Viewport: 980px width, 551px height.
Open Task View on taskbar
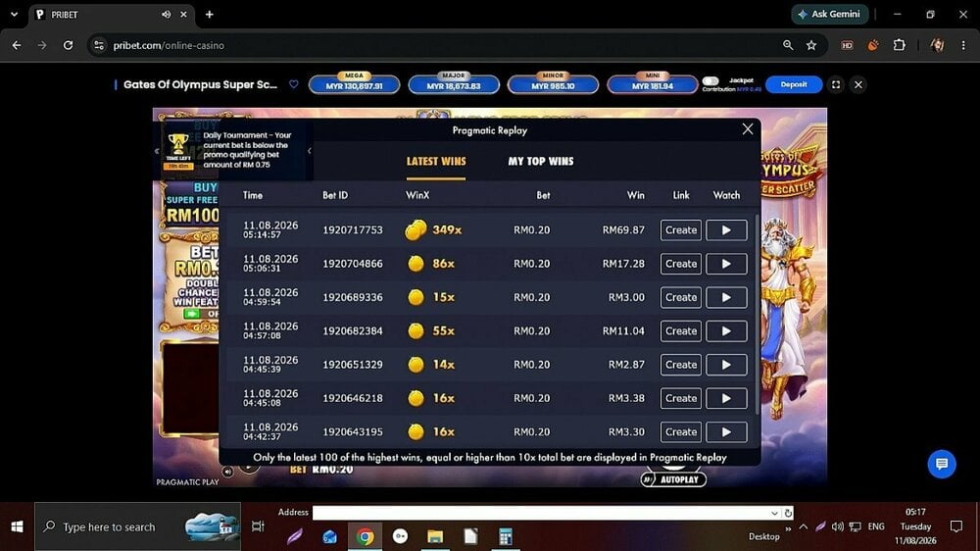258,526
